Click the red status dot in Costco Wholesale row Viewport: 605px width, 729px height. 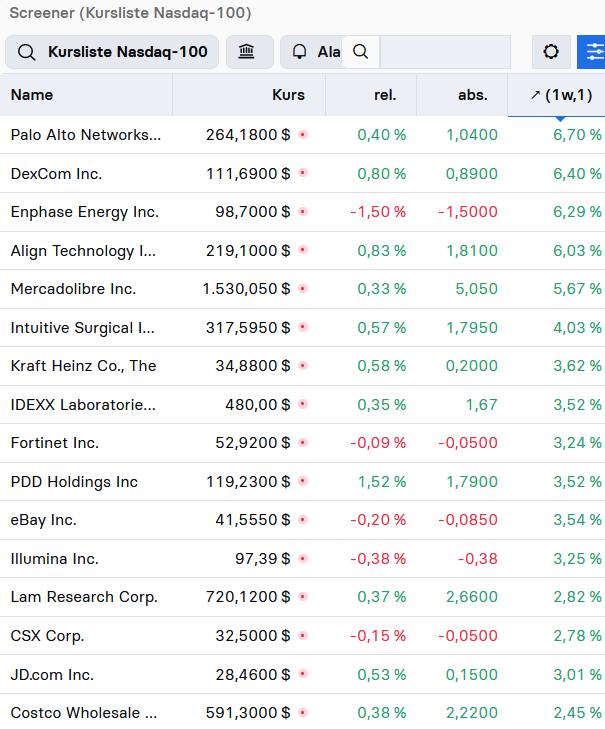point(303,712)
